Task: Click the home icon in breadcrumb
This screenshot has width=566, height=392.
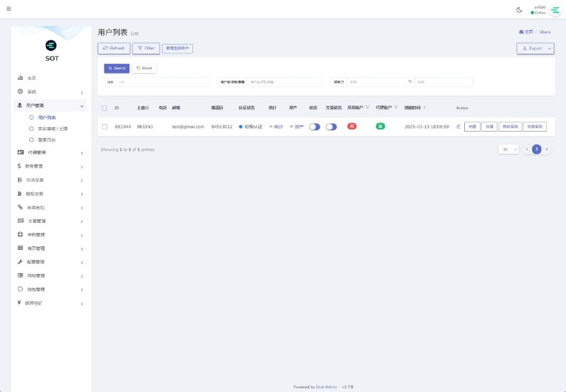Action: click(521, 32)
